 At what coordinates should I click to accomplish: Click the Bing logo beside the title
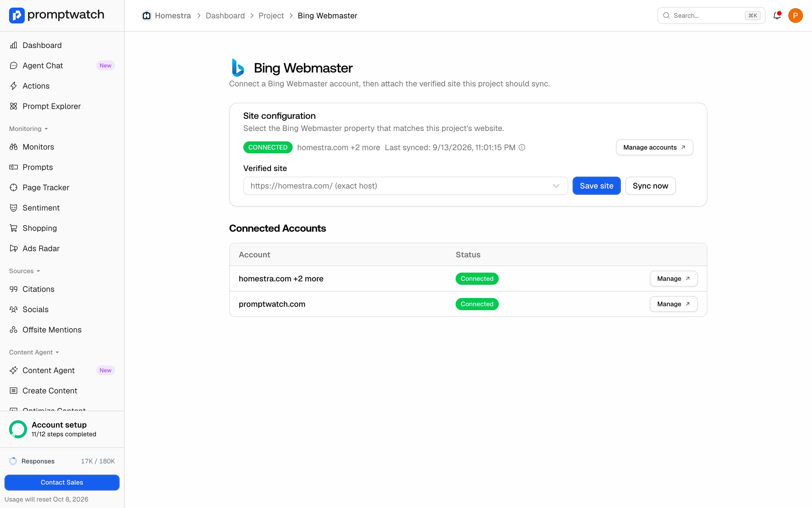[x=238, y=68]
